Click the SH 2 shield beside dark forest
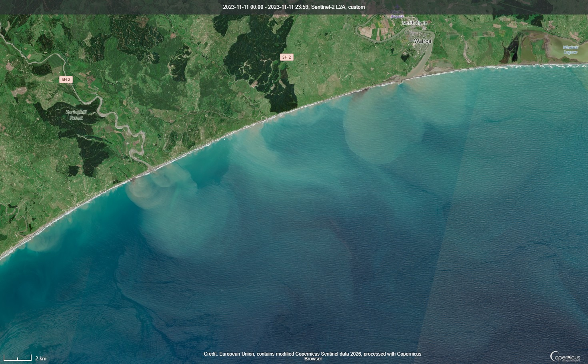 point(287,57)
